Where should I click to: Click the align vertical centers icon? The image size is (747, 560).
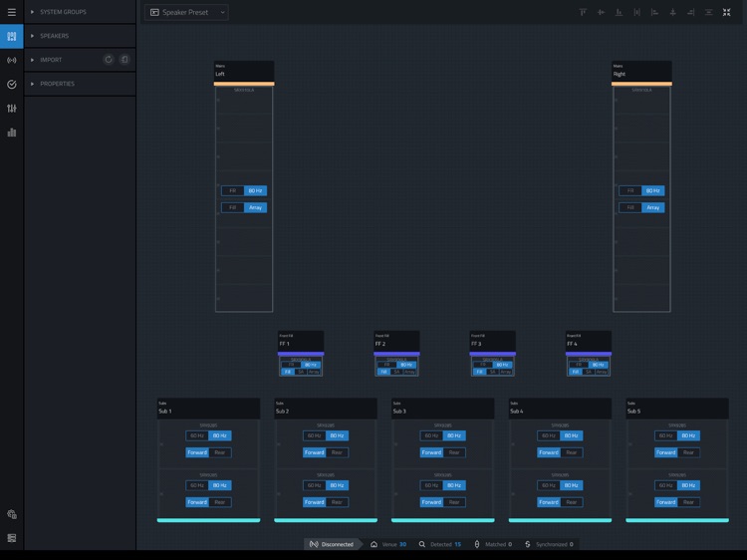coord(601,12)
